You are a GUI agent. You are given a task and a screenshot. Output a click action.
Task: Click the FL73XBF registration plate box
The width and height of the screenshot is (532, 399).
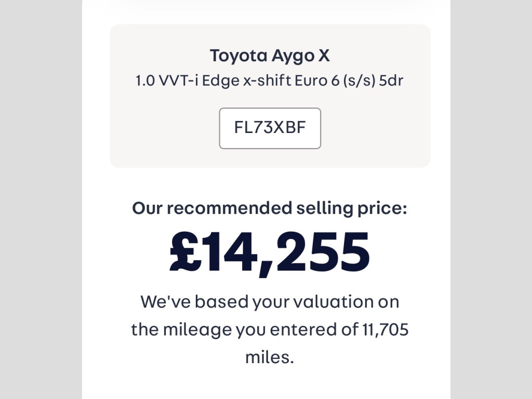[x=270, y=128]
